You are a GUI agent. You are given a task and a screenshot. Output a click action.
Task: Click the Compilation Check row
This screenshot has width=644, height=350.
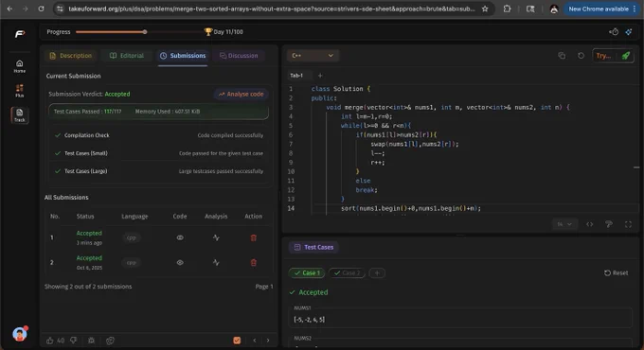click(x=158, y=135)
